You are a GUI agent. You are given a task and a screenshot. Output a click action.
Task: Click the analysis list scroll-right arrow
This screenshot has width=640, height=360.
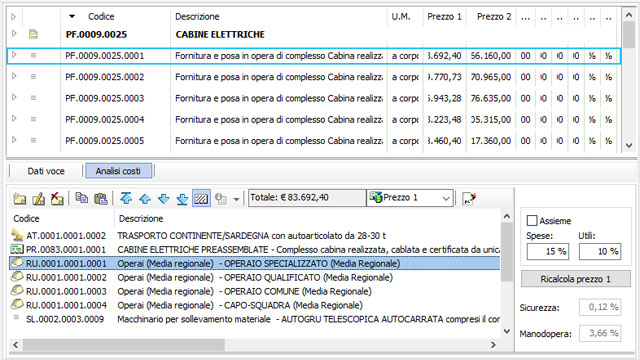coord(493,345)
